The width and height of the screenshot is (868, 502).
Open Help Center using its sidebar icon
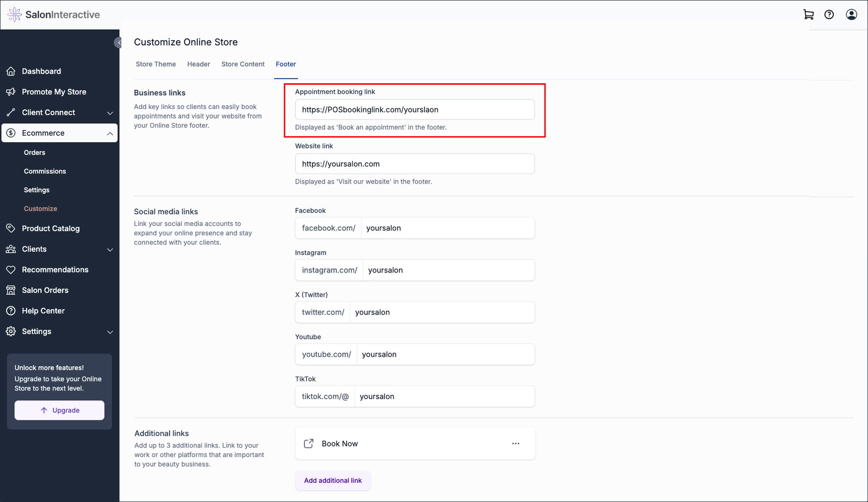click(x=11, y=310)
